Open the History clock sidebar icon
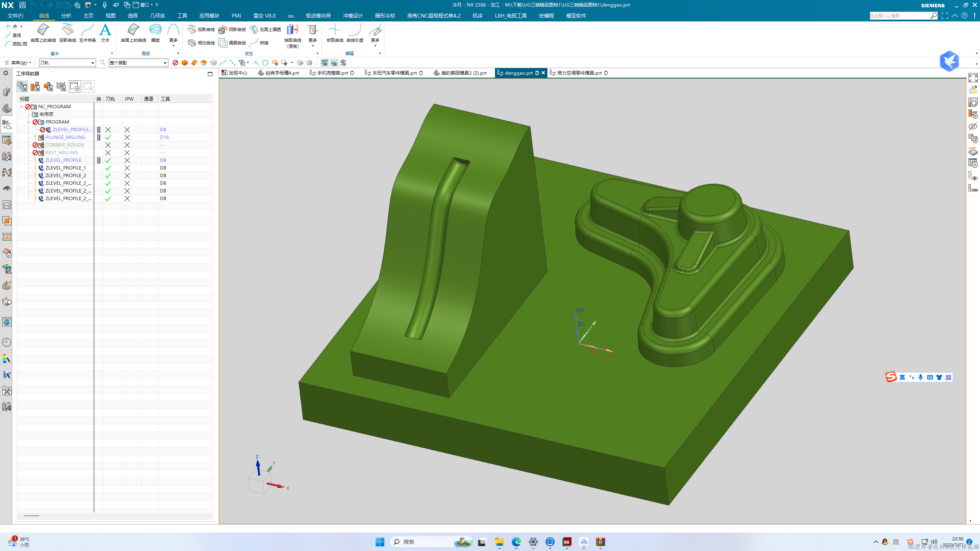The width and height of the screenshot is (980, 551). pyautogui.click(x=7, y=342)
